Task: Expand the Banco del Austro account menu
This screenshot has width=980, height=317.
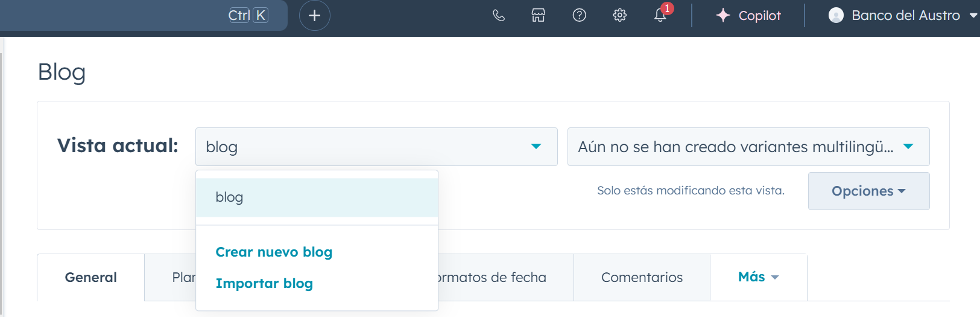Action: [973, 16]
